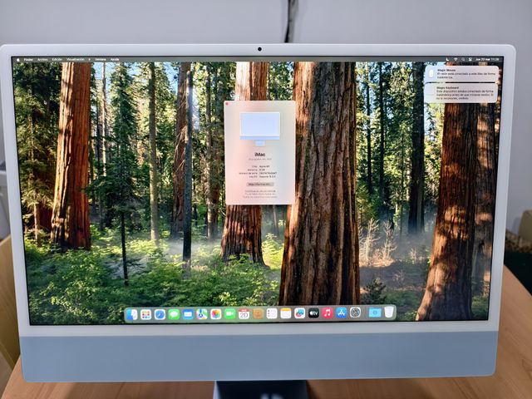Open the Freeform app in the Dock
The width and height of the screenshot is (532, 399).
pyautogui.click(x=299, y=313)
